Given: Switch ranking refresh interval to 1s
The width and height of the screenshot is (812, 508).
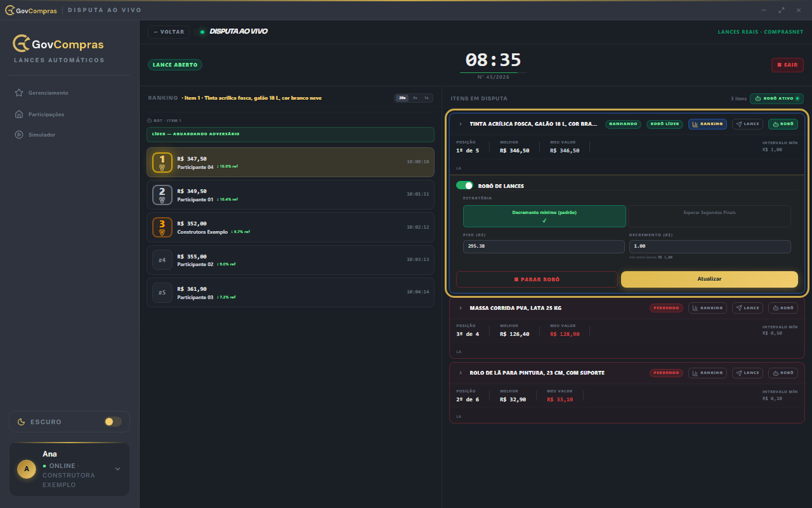Looking at the screenshot, I should click(x=426, y=98).
